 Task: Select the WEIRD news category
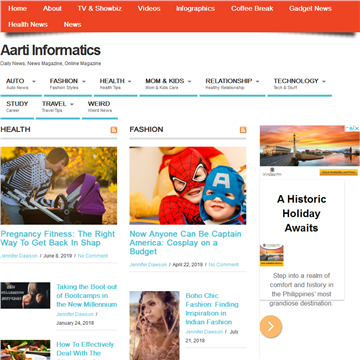(x=100, y=106)
